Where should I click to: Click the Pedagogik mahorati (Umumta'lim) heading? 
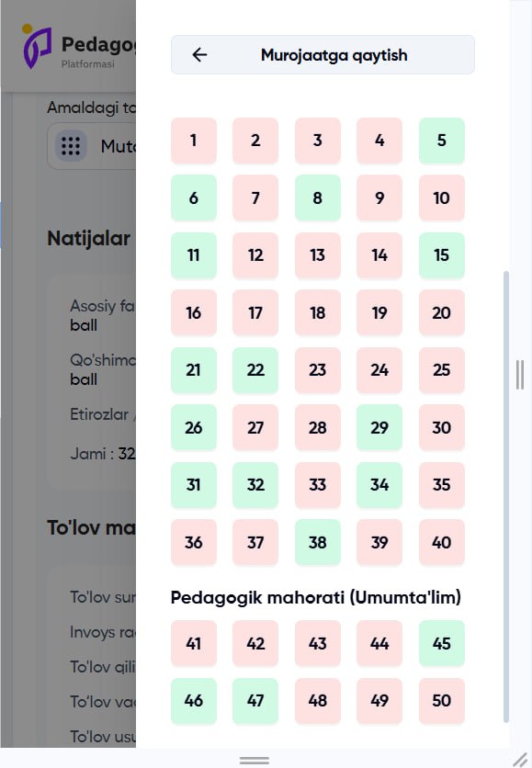315,597
